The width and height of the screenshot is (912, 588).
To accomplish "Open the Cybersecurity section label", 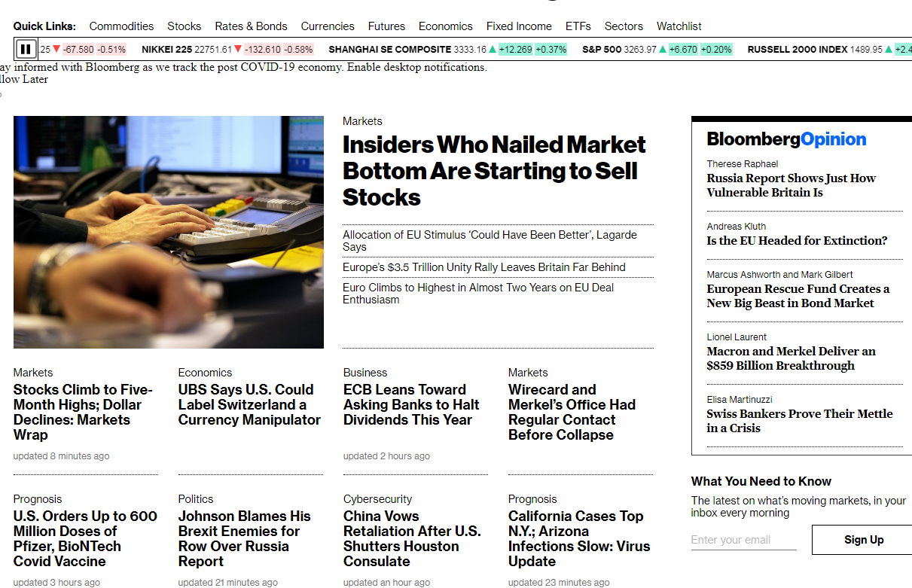I will coord(377,499).
